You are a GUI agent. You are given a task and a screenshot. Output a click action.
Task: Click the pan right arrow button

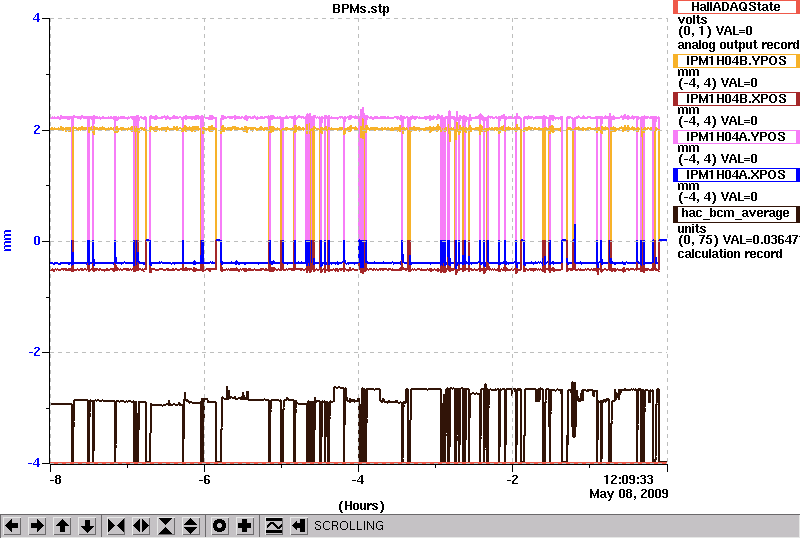coord(37,526)
